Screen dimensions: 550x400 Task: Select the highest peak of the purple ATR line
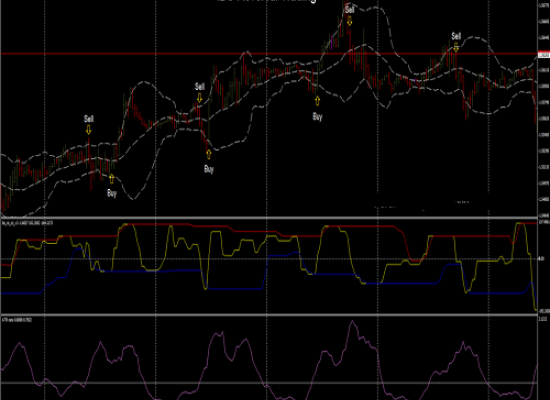[352, 322]
